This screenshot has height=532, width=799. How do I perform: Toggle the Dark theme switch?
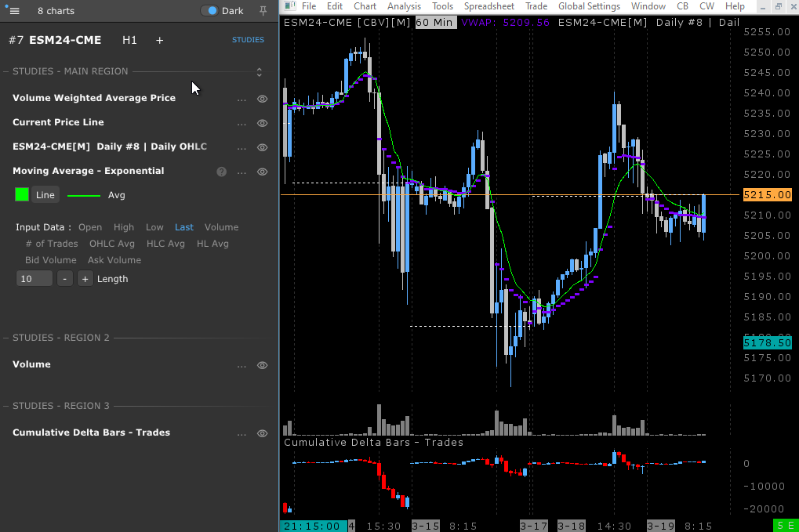(x=211, y=11)
